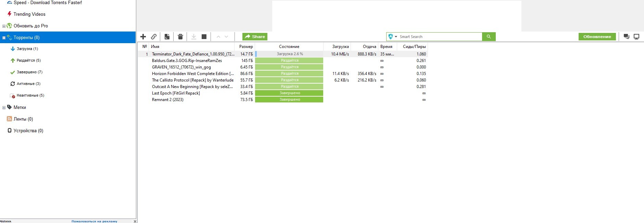Move torrent up in the queue
Screen dimensions: 644x223
218,37
